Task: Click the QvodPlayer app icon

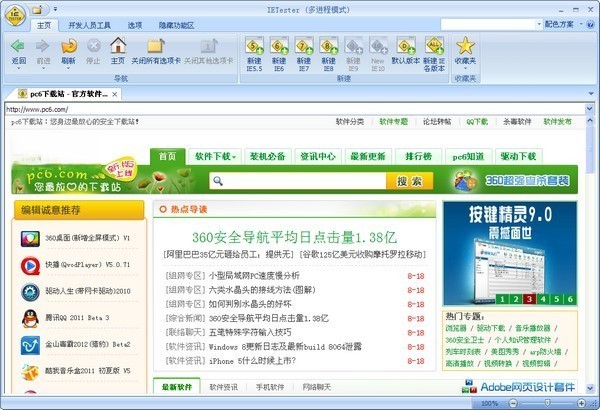Action: coord(30,265)
